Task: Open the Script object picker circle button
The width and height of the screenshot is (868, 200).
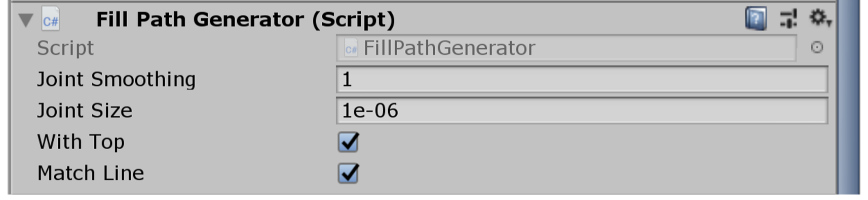Action: (x=817, y=48)
